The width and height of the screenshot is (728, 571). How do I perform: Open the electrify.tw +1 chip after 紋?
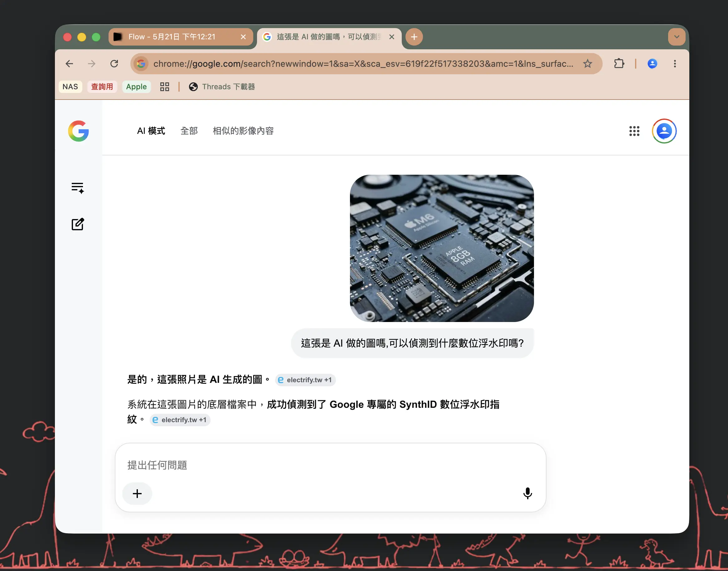[180, 420]
